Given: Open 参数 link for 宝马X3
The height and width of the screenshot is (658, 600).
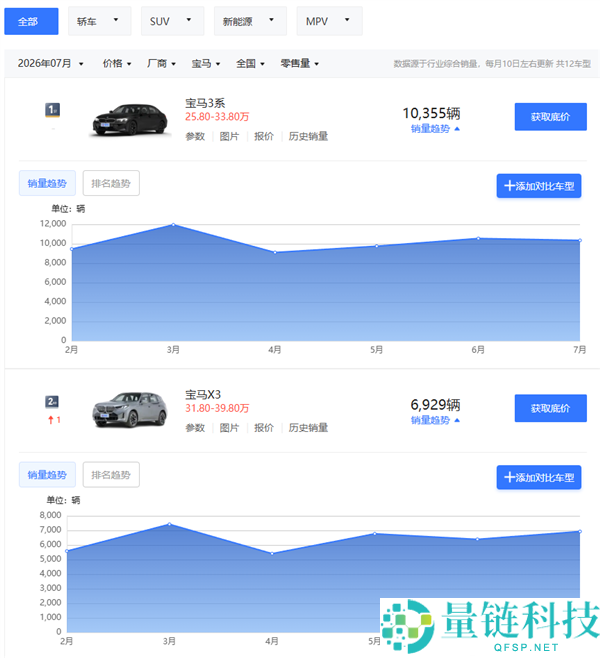Looking at the screenshot, I should (x=195, y=428).
